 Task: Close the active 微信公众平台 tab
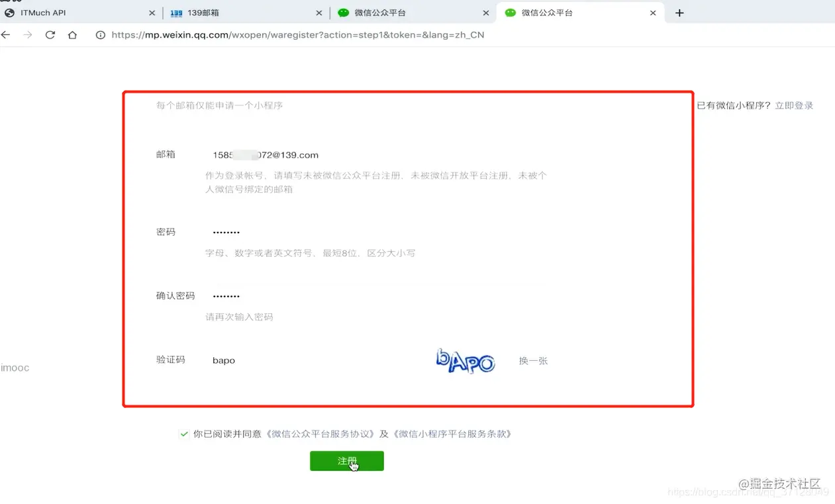pyautogui.click(x=654, y=13)
